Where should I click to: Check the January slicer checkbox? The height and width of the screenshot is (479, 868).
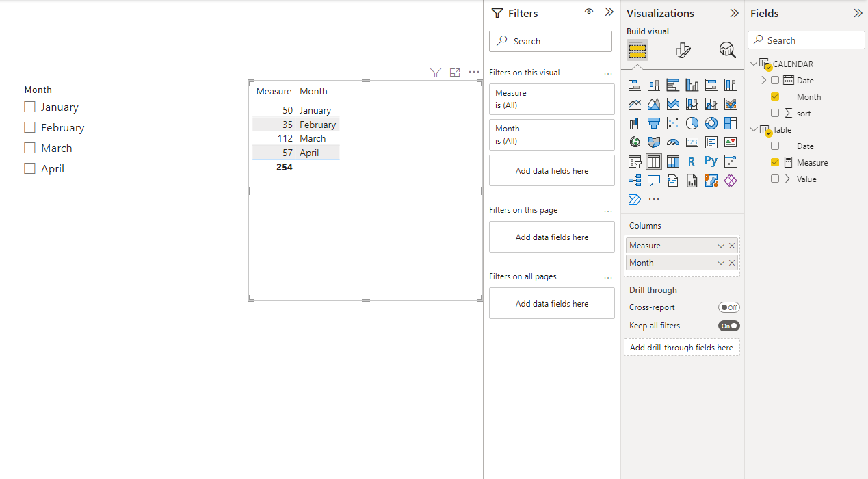tap(29, 107)
